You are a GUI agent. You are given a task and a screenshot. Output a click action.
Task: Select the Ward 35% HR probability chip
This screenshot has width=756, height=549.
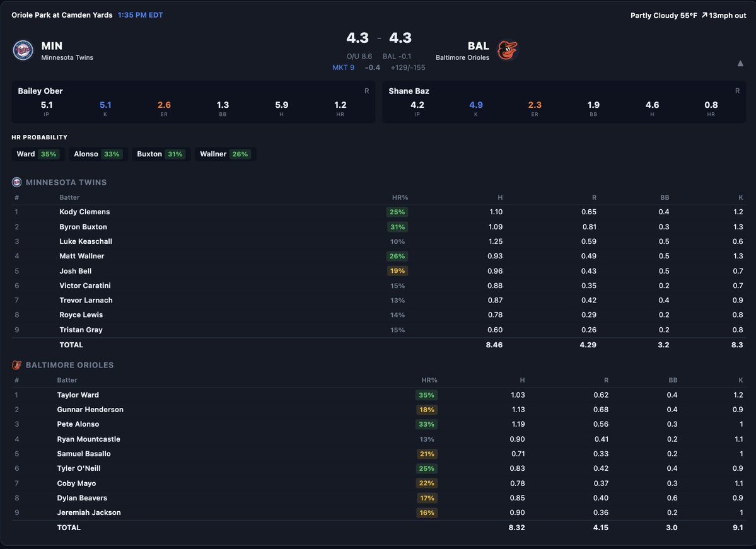tap(37, 154)
